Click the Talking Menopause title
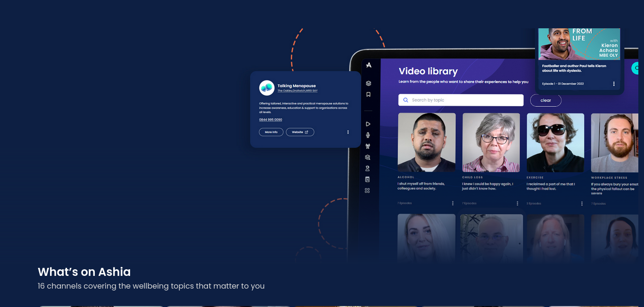644x307 pixels. click(297, 86)
